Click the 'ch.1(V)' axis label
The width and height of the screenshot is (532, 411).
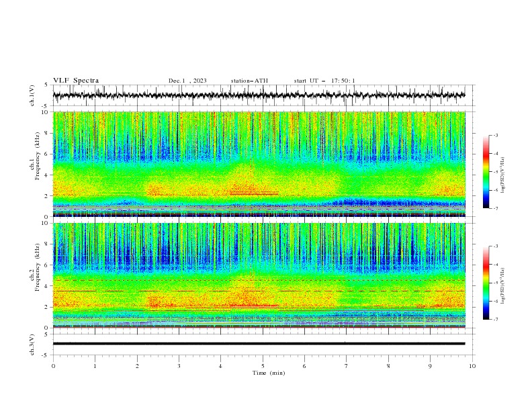(x=32, y=95)
